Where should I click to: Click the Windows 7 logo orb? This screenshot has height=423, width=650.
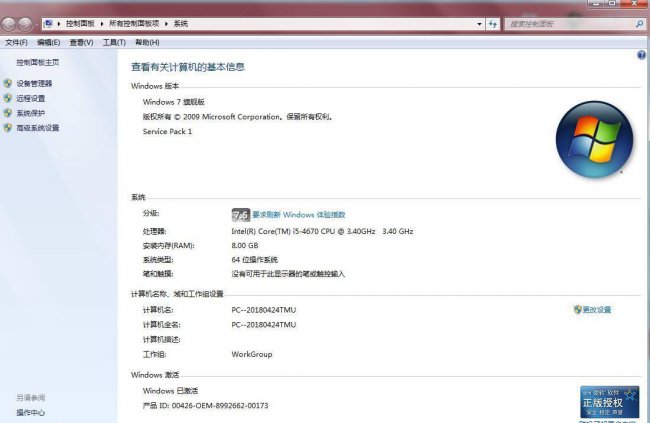[594, 140]
